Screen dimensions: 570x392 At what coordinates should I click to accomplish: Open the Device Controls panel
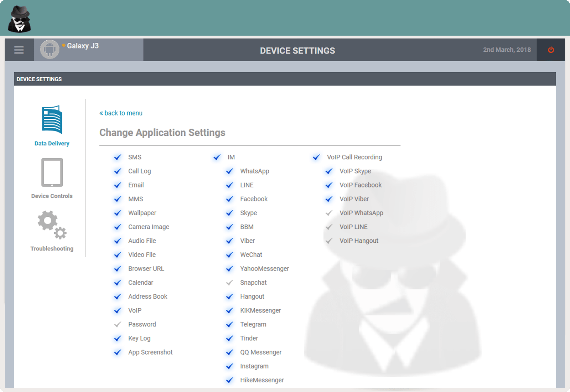[52, 178]
